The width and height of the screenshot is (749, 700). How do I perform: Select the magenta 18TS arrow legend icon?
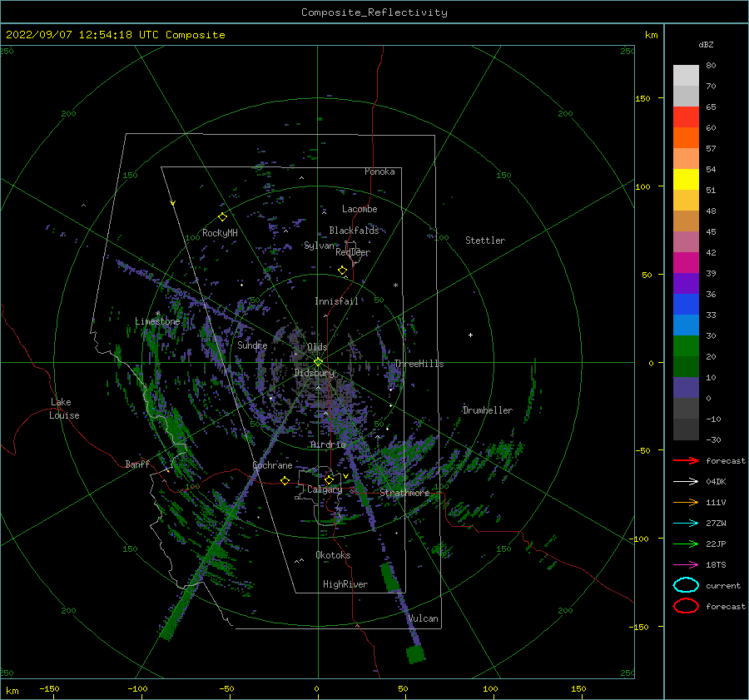pos(686,565)
